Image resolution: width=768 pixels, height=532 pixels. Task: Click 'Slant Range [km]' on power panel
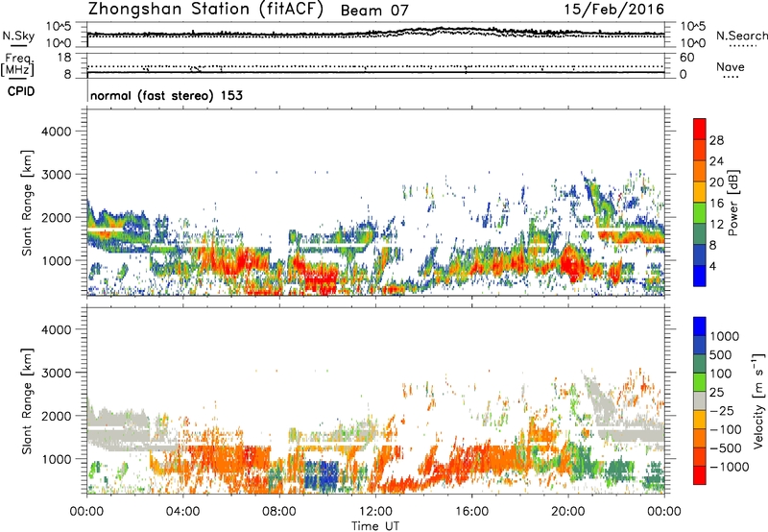coord(27,203)
